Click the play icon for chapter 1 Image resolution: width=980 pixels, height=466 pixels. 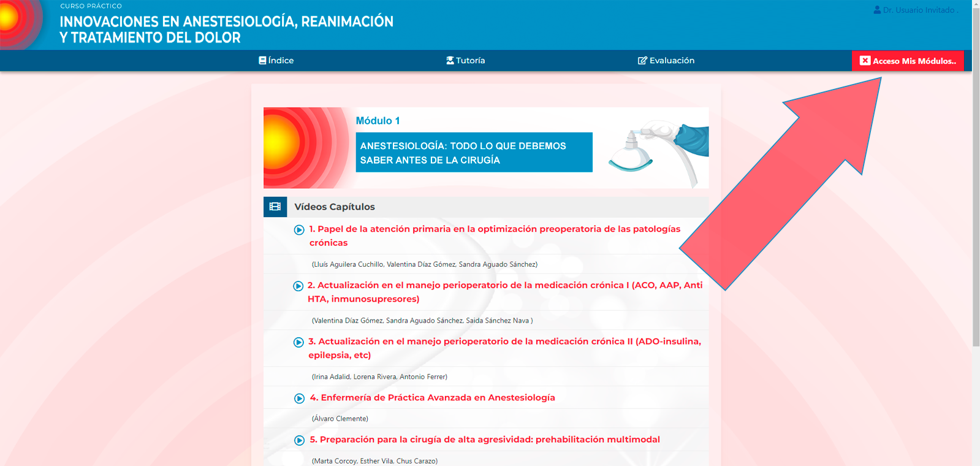(299, 230)
